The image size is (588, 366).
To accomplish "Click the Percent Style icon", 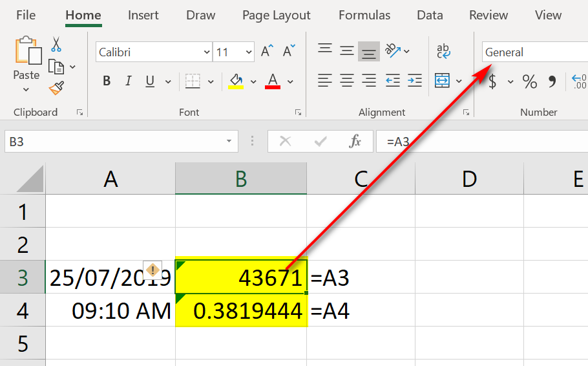I will (x=529, y=81).
